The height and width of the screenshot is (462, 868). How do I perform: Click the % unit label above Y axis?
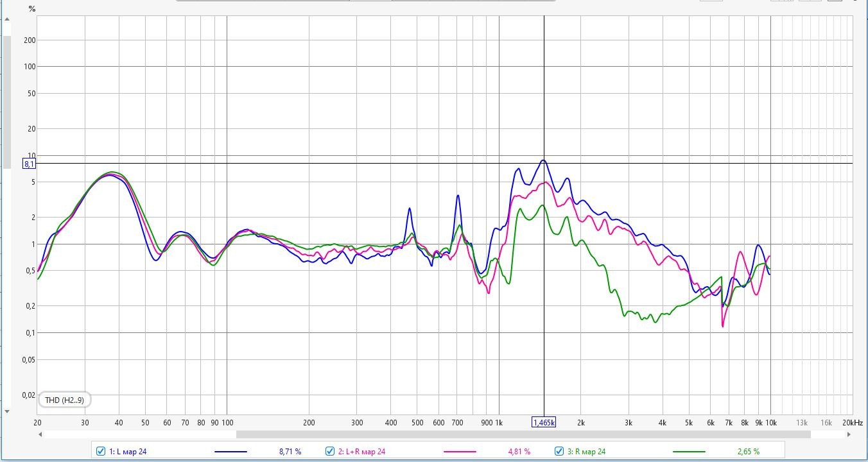[32, 9]
